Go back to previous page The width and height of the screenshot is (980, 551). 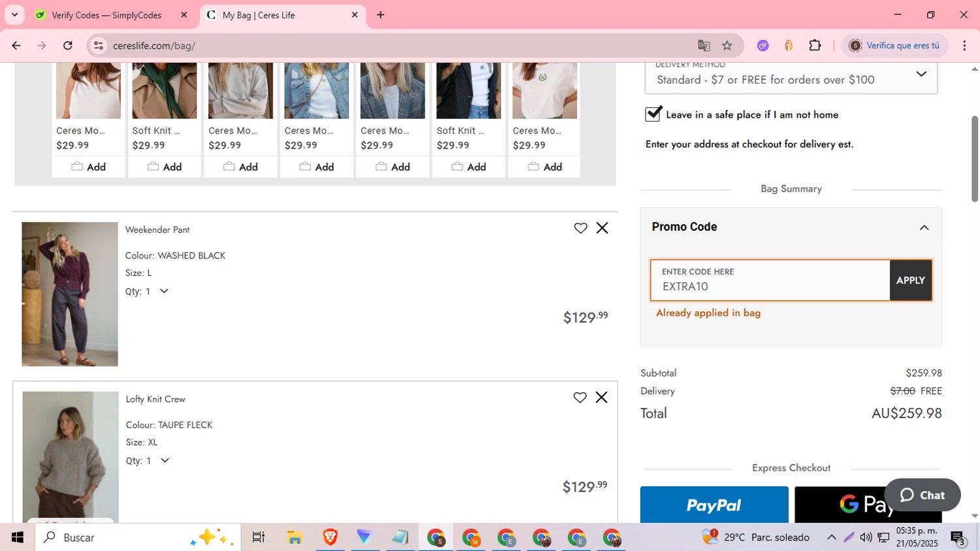click(16, 46)
